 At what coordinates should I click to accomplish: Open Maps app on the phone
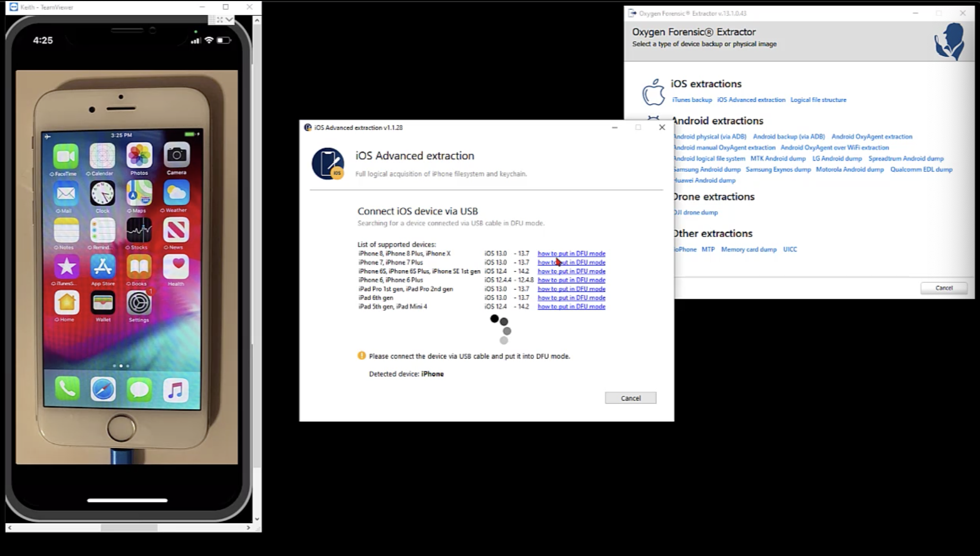[139, 193]
